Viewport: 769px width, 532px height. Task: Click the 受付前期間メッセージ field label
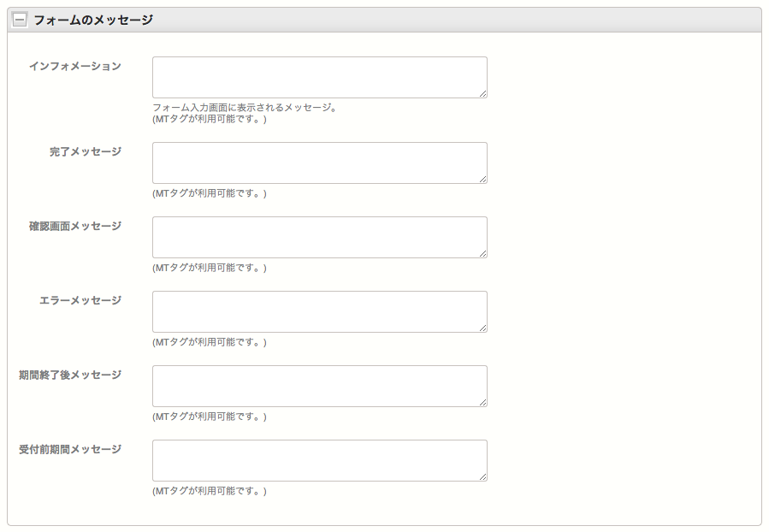click(70, 449)
